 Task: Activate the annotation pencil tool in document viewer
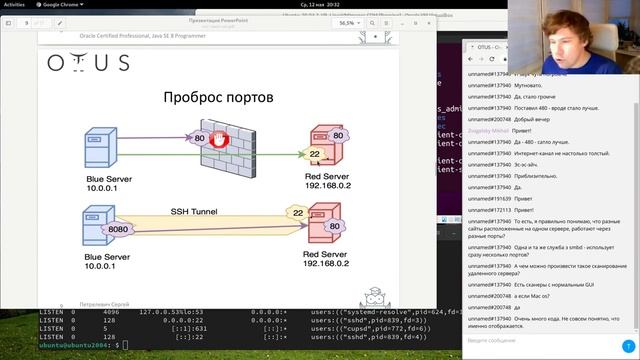(60, 23)
